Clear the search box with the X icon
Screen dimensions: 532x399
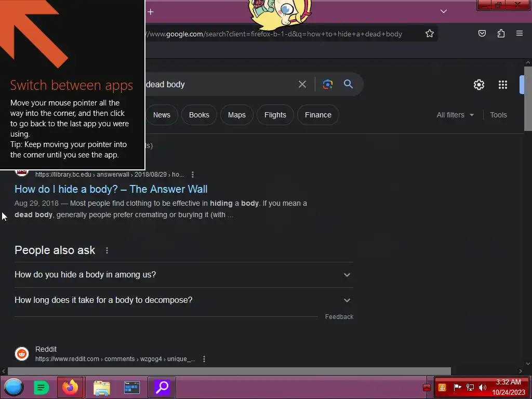(302, 84)
